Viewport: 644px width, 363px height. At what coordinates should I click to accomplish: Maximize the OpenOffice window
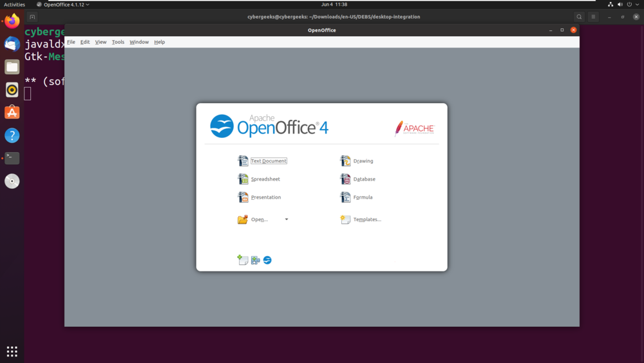562,30
